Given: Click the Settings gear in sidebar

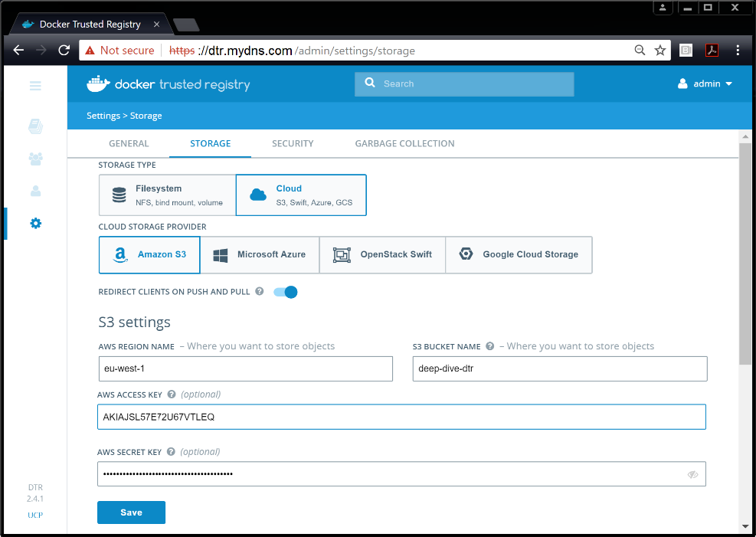Looking at the screenshot, I should pyautogui.click(x=35, y=224).
